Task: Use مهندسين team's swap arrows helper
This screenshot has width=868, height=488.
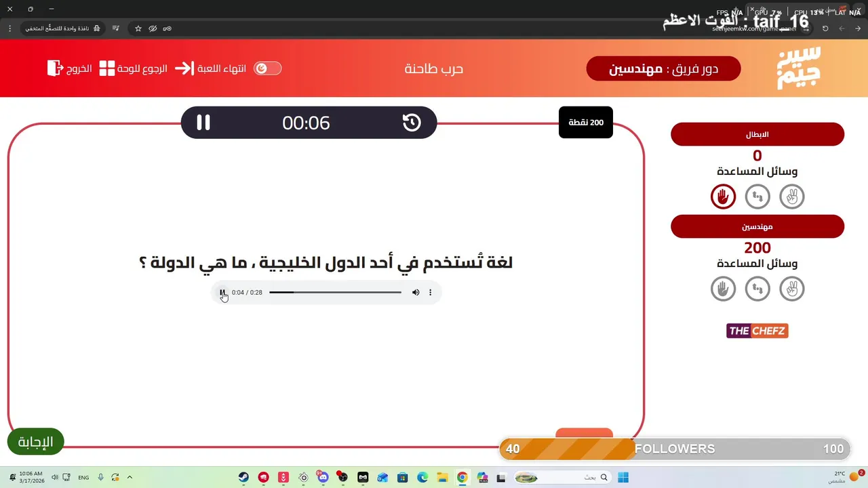Action: click(757, 289)
